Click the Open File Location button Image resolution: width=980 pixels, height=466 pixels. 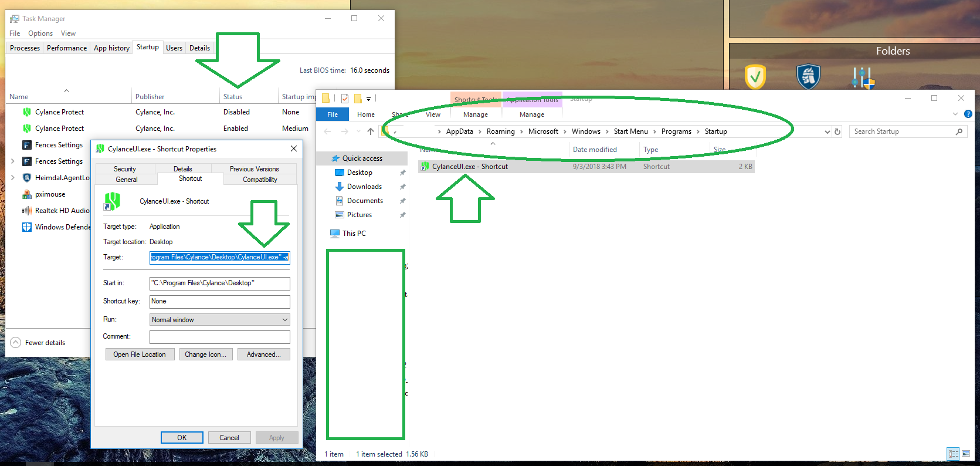(x=140, y=354)
